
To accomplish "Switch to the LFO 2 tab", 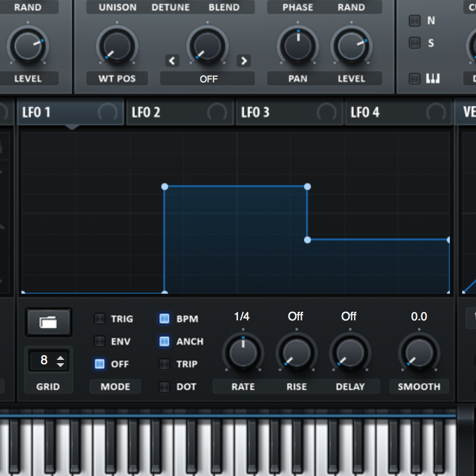I will 180,112.
